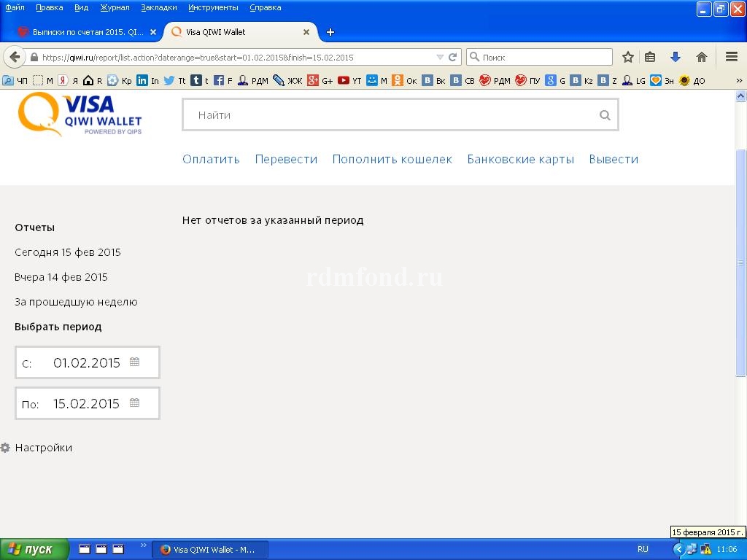Open a new tab with the plus button
The height and width of the screenshot is (560, 747).
330,32
